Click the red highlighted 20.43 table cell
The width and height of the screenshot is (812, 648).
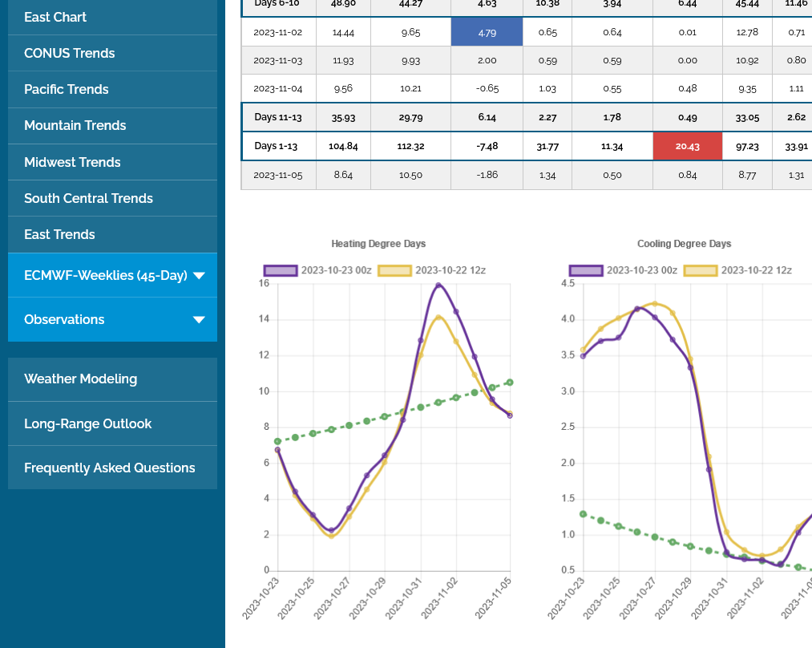point(688,146)
